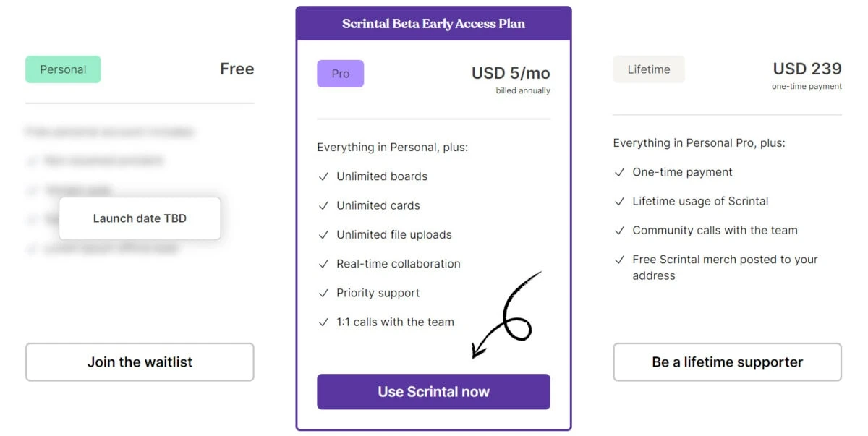Click the Scrintal Beta Early Access Plan banner
Screen dimensions: 868x436
coord(433,24)
